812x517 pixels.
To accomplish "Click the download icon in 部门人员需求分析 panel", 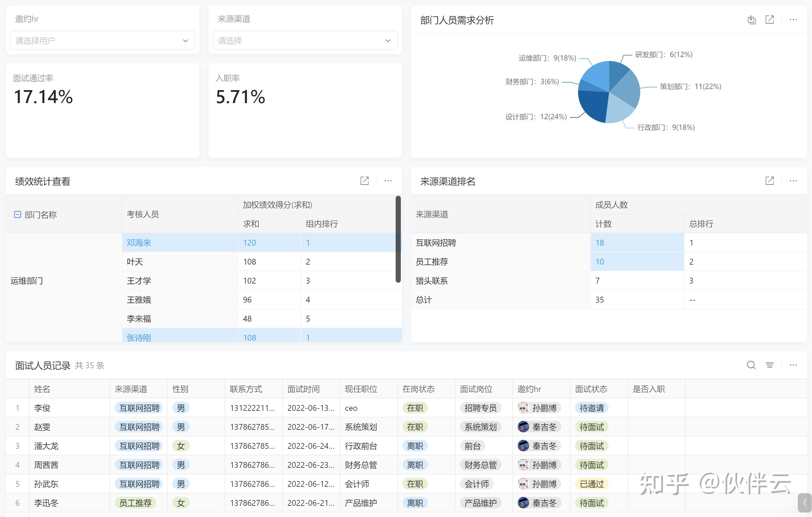I will point(752,20).
